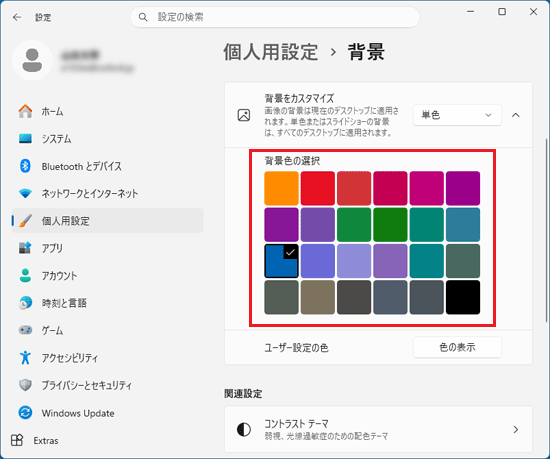
Task: Click the システム monitor icon
Action: [25, 139]
